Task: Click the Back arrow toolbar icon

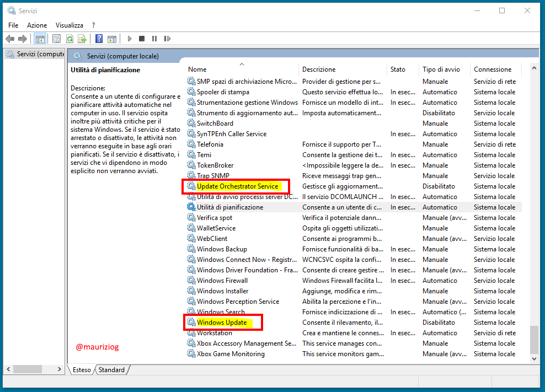Action: 10,39
